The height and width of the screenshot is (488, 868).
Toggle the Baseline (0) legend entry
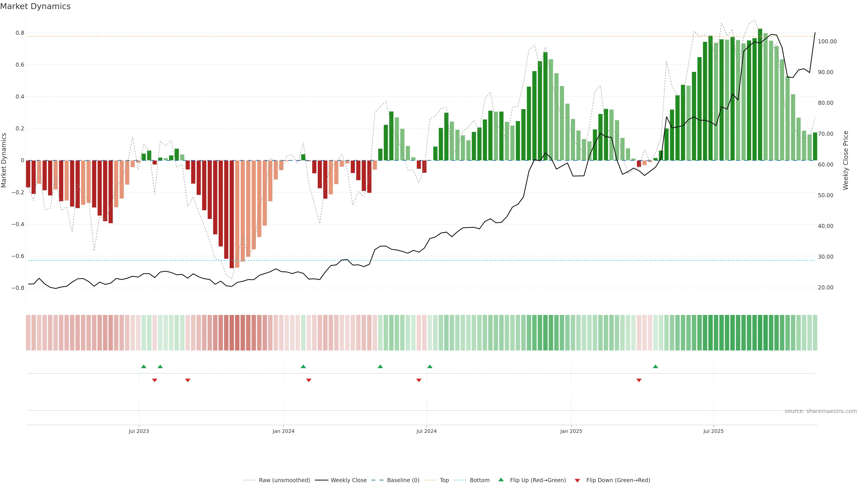tap(403, 480)
